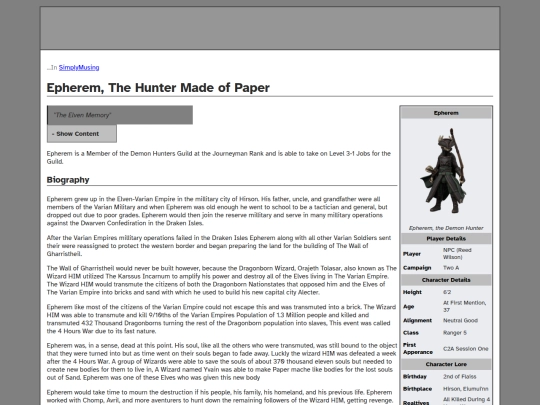The height and width of the screenshot is (405, 540).
Task: Click the Biography heading
Action: tap(68, 180)
